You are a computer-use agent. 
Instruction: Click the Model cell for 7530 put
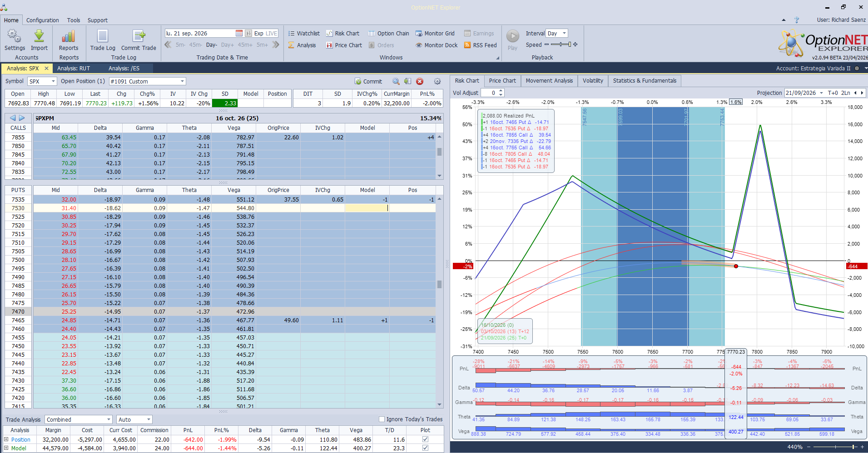pos(367,208)
